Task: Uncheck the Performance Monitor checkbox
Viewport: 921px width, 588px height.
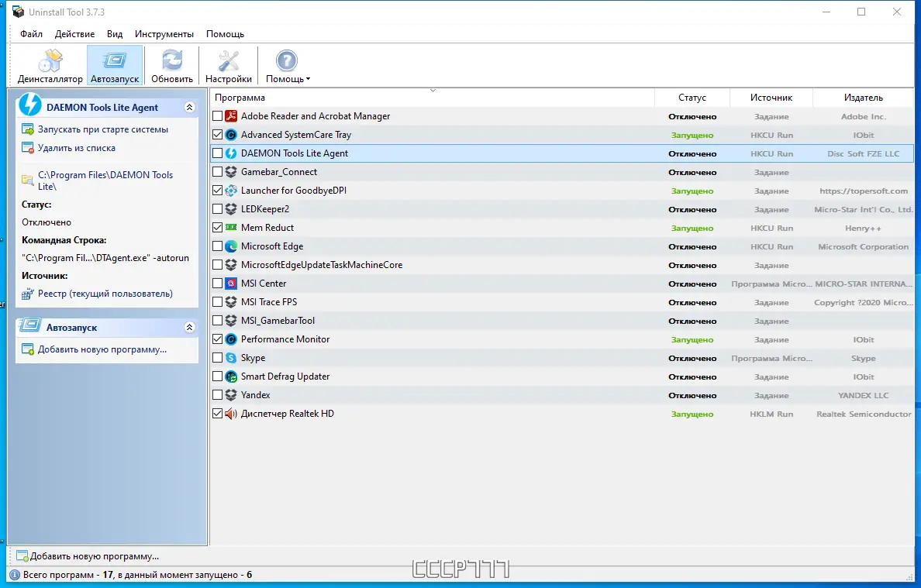Action: coord(217,339)
